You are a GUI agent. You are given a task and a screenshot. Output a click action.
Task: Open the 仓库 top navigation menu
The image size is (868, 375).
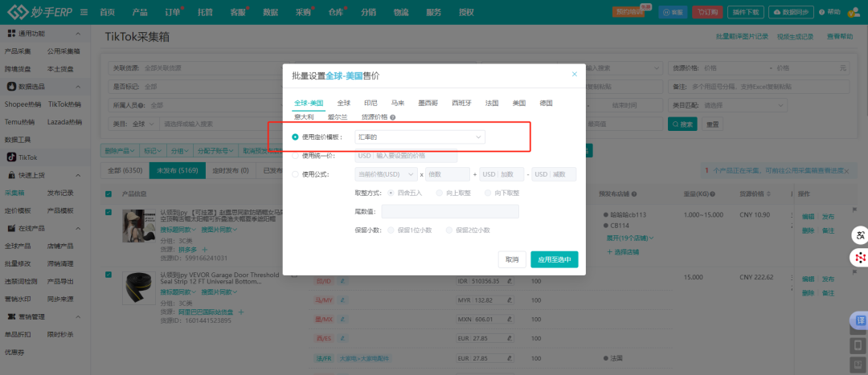click(335, 12)
